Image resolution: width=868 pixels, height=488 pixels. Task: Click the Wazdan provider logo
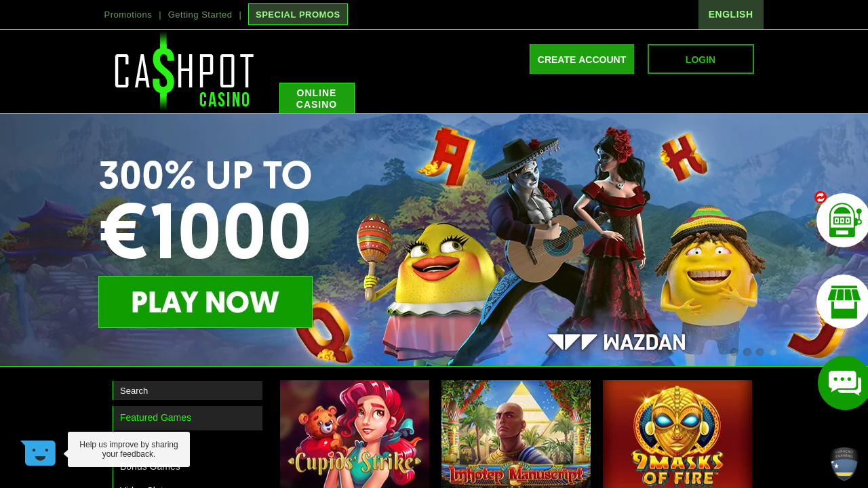click(x=616, y=342)
